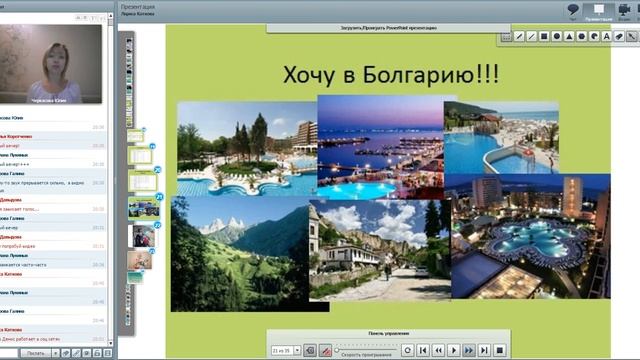Click the presenter webcam video
Image resolution: width=640 pixels, height=360 pixels.
[51, 64]
